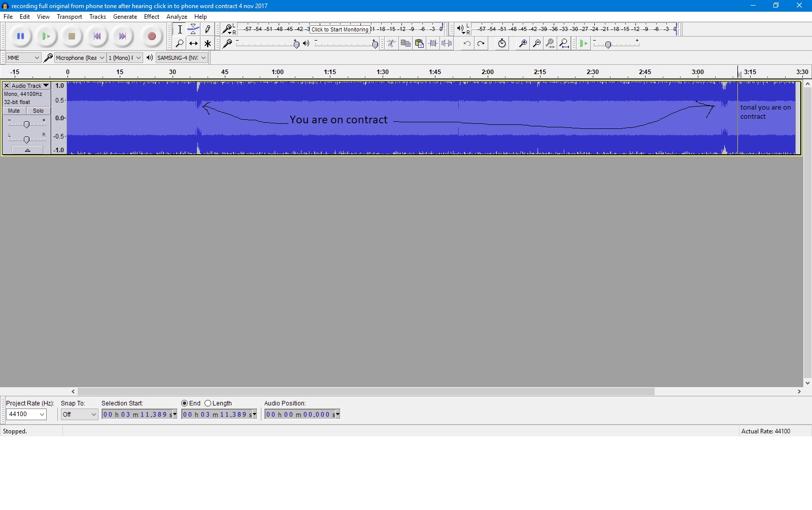The width and height of the screenshot is (812, 510).
Task: Mute the Audio Track
Action: pyautogui.click(x=14, y=111)
